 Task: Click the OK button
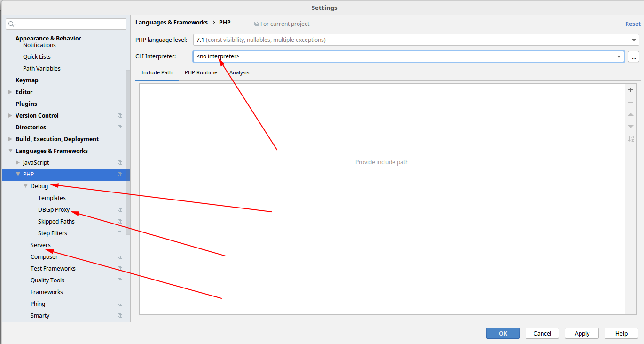pyautogui.click(x=503, y=333)
